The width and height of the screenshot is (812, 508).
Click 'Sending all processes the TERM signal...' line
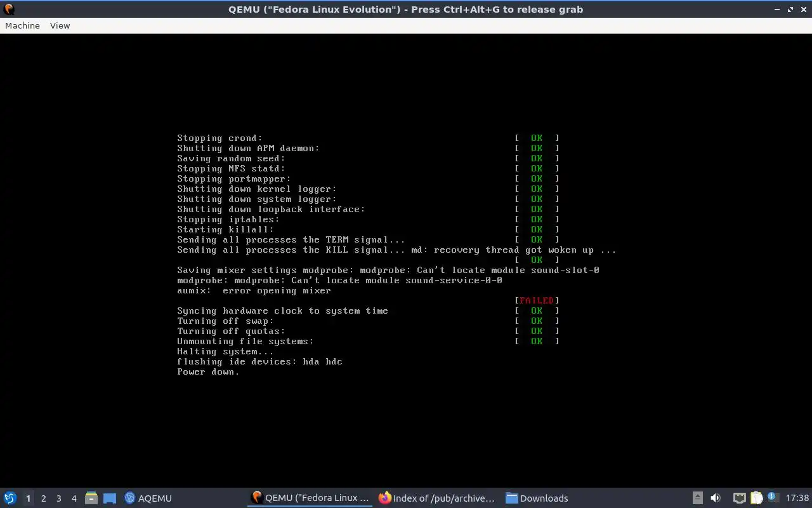click(x=291, y=239)
